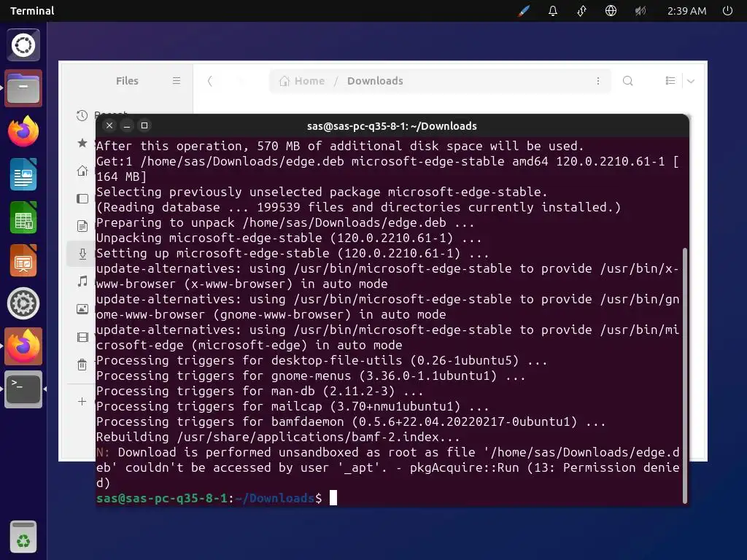Open Desktop icon in Files sidebar
Screen dimensions: 747x560
pos(82,198)
